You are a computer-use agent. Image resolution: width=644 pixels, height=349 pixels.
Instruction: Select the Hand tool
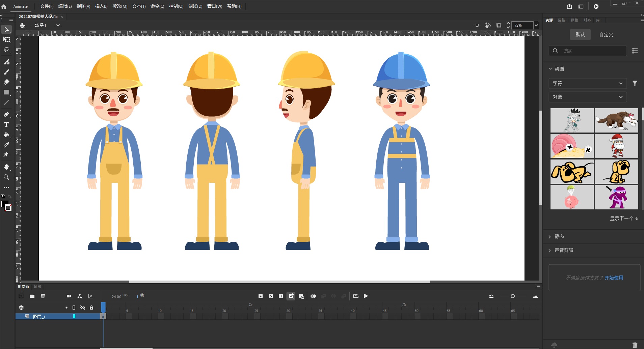click(6, 167)
